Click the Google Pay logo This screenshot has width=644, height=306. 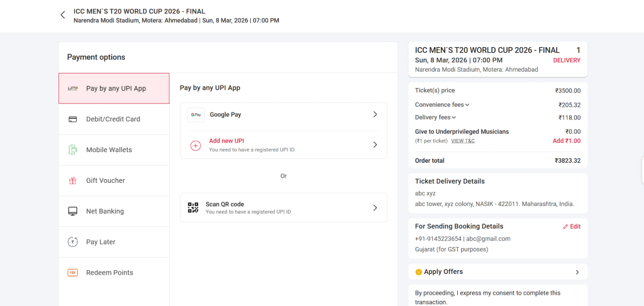coord(196,115)
